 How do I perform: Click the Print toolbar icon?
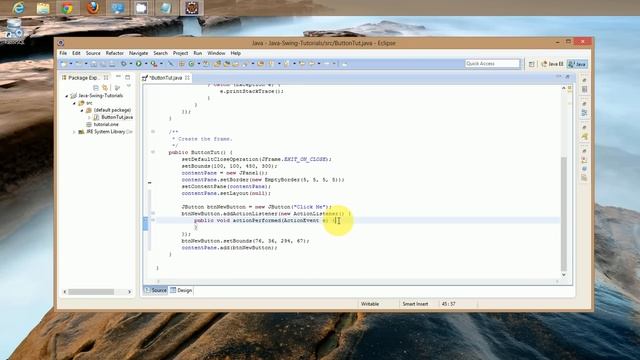coord(112,64)
